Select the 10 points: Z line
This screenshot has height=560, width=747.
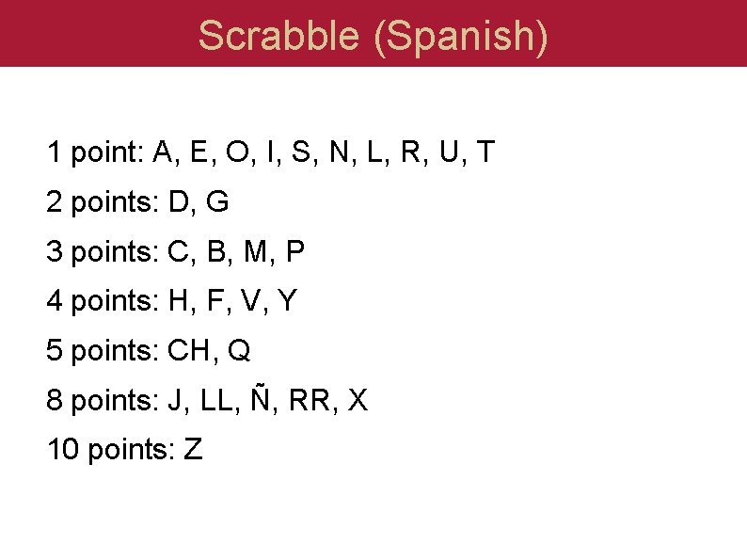[x=125, y=450]
